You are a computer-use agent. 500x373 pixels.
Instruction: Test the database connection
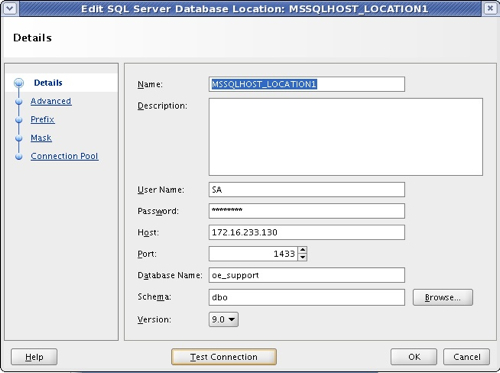click(x=224, y=357)
